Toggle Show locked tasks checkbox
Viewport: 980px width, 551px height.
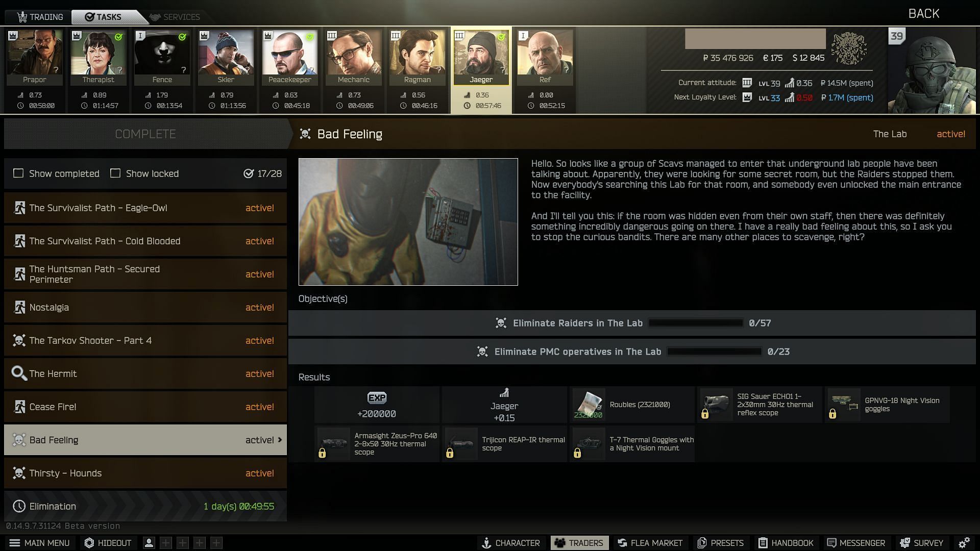pyautogui.click(x=114, y=173)
